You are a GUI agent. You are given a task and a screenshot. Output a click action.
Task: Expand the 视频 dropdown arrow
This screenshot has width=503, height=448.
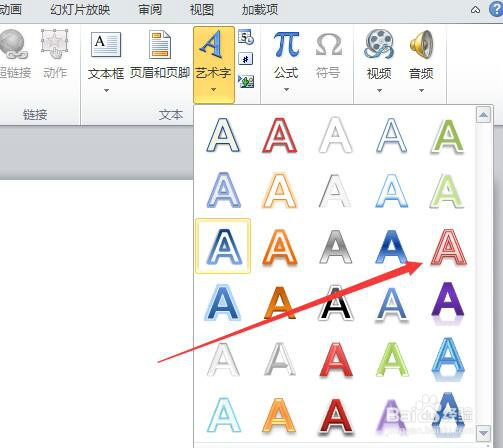click(379, 90)
